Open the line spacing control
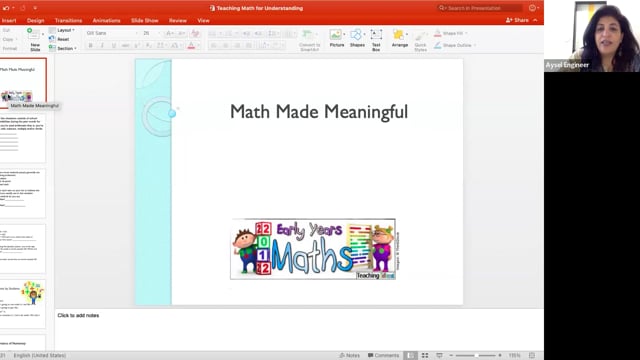The width and height of the screenshot is (640, 360). (274, 33)
